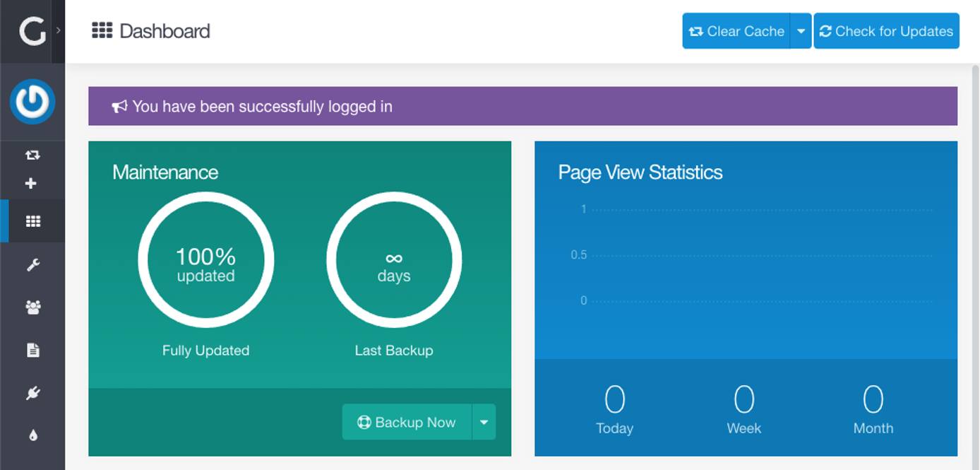Click the 100% updated progress circle

click(205, 260)
